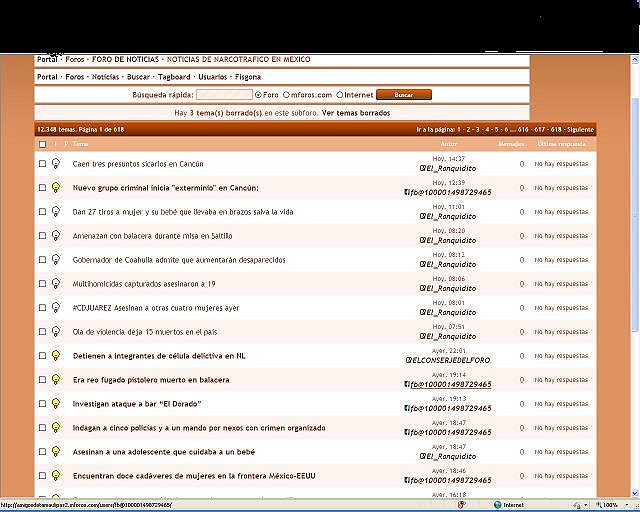
Task: Click the 'Búsqueda rápida' text input field
Action: point(224,95)
